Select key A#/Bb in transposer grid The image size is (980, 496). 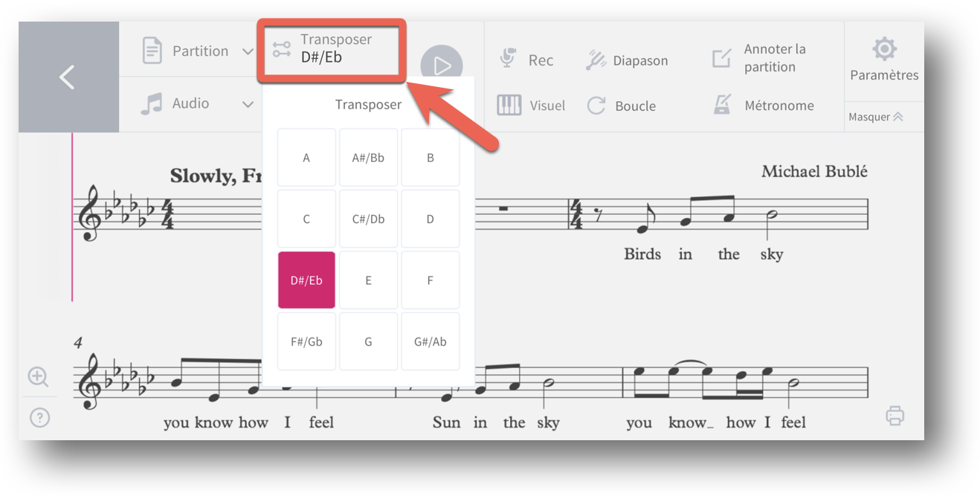(369, 158)
